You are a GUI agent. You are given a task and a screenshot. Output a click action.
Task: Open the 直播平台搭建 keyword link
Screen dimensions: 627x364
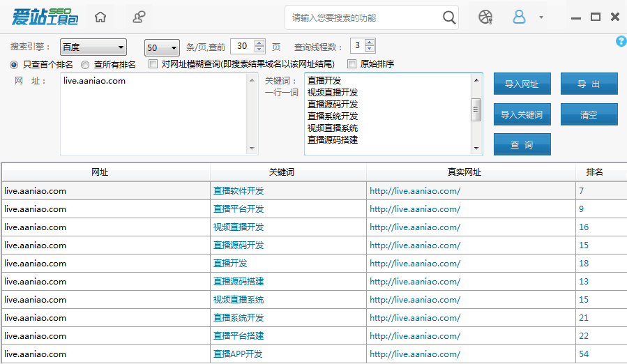pyautogui.click(x=239, y=336)
